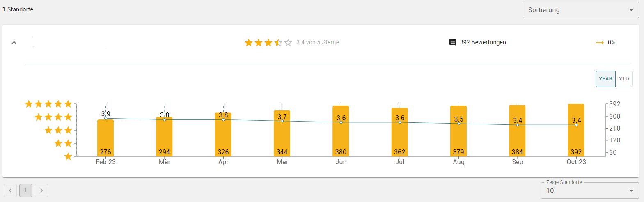Screen dimensions: 644x202
Task: Click the 392 Bewertungen comment icon
Action: pos(453,43)
